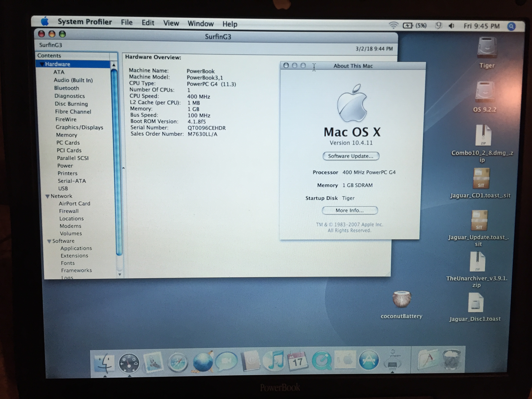Collapse the Network disclosure triangle
This screenshot has height=399, width=532.
tap(47, 196)
